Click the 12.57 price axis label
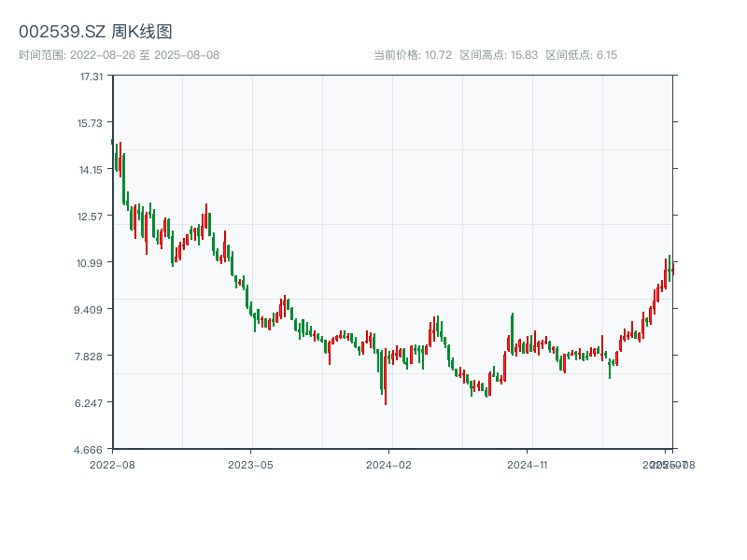 92,217
